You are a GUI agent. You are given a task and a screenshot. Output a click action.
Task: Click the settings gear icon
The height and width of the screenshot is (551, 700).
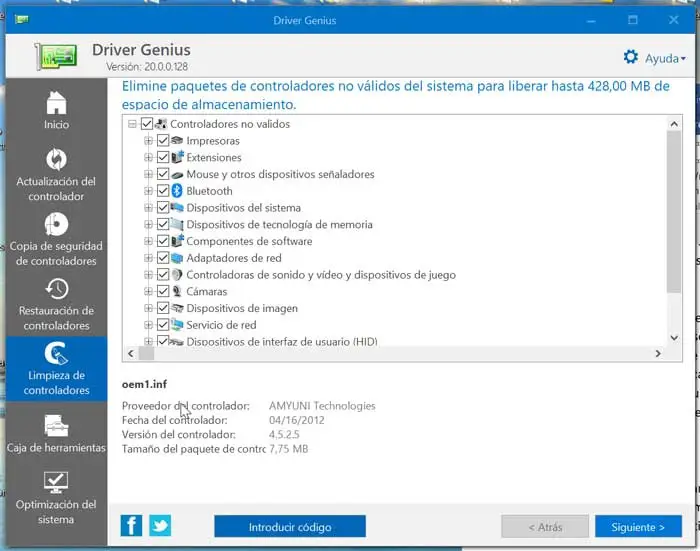pos(631,57)
